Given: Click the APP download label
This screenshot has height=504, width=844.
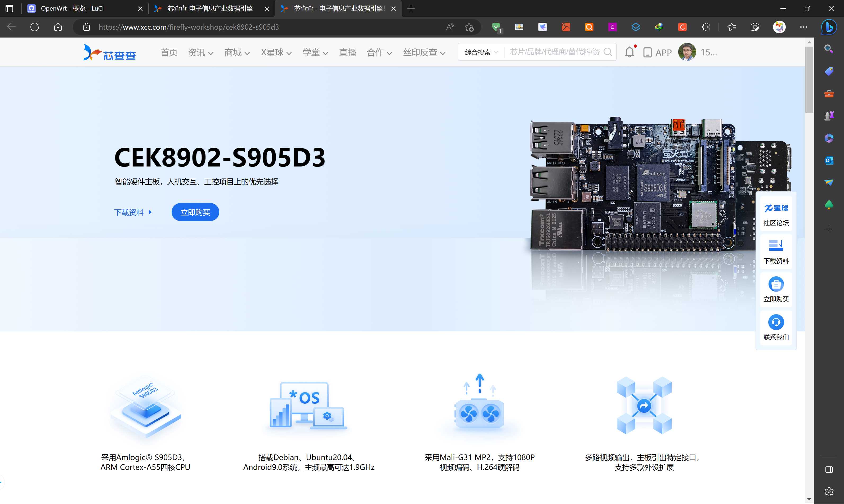Looking at the screenshot, I should click(x=663, y=53).
